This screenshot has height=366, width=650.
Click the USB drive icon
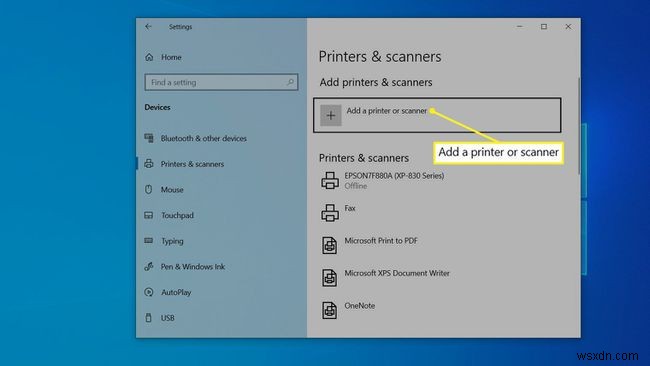click(149, 318)
